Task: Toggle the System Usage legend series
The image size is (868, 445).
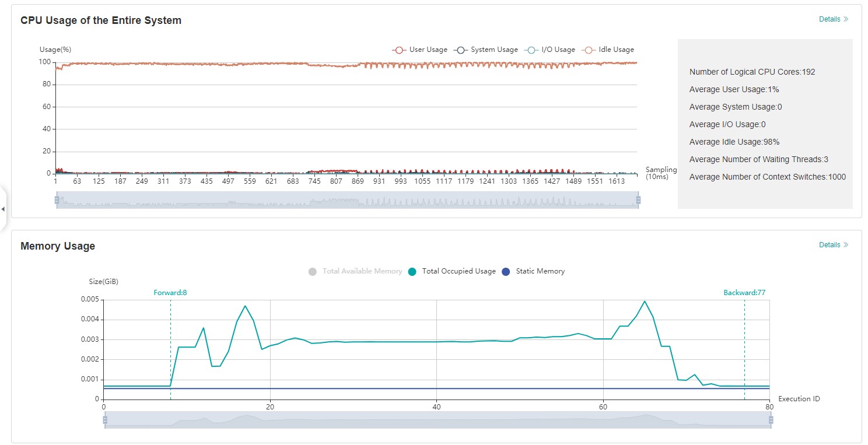Action: pos(487,50)
